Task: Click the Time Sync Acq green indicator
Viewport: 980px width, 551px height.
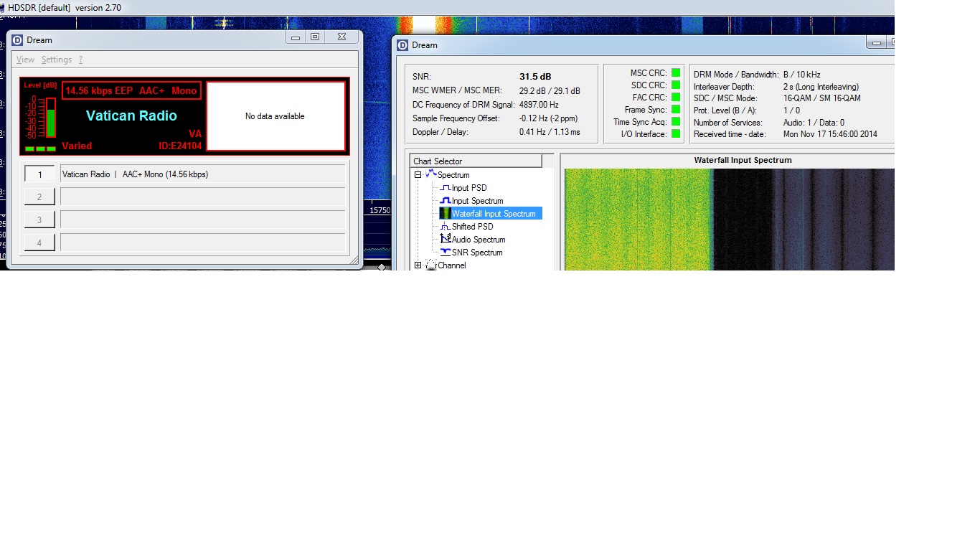Action: 676,122
